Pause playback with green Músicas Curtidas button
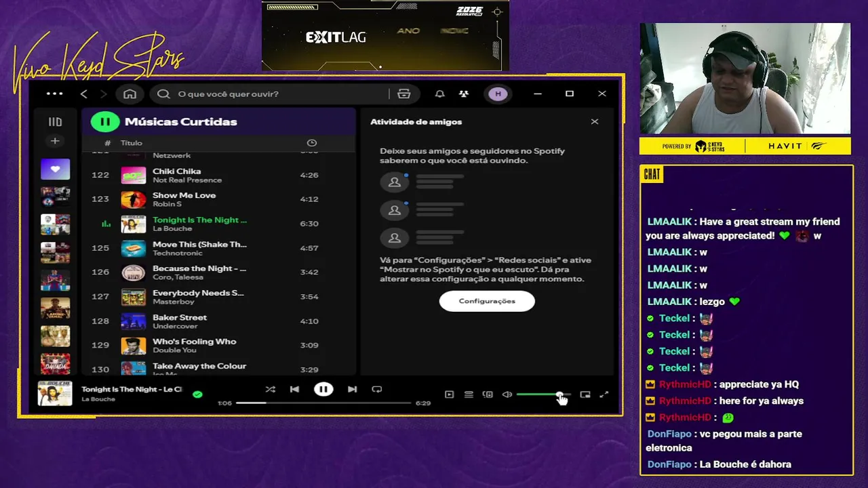The height and width of the screenshot is (488, 868). coord(105,122)
